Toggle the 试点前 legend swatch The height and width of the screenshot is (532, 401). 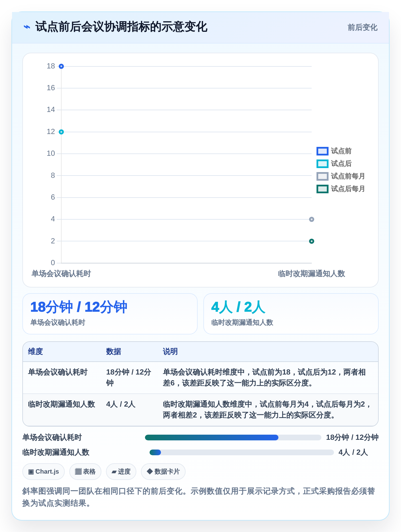pyautogui.click(x=322, y=151)
